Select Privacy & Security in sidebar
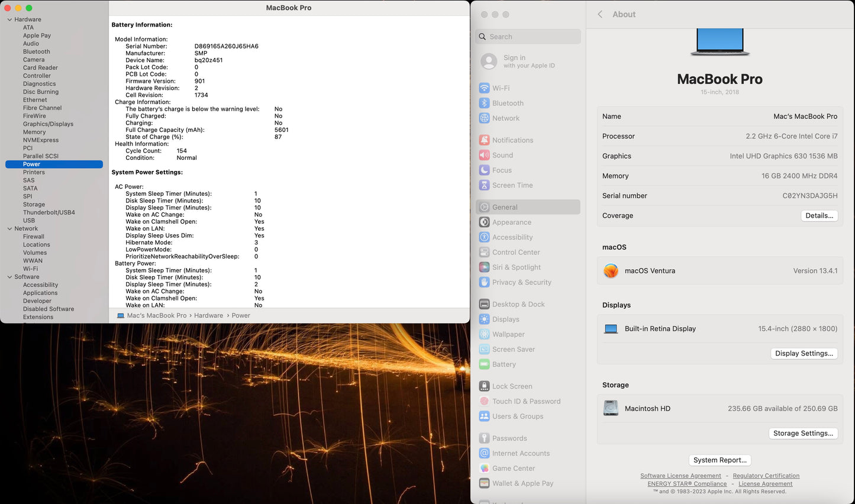Image resolution: width=855 pixels, height=504 pixels. point(521,282)
